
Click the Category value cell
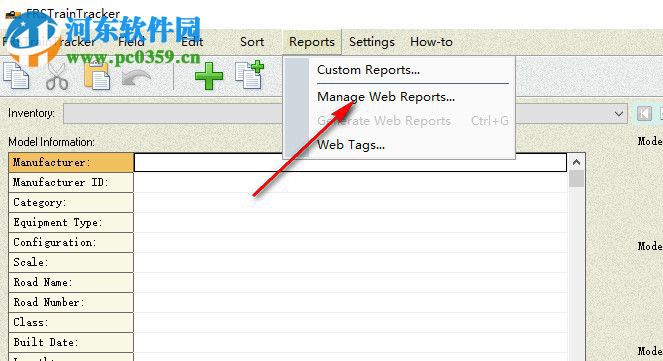[x=350, y=202]
